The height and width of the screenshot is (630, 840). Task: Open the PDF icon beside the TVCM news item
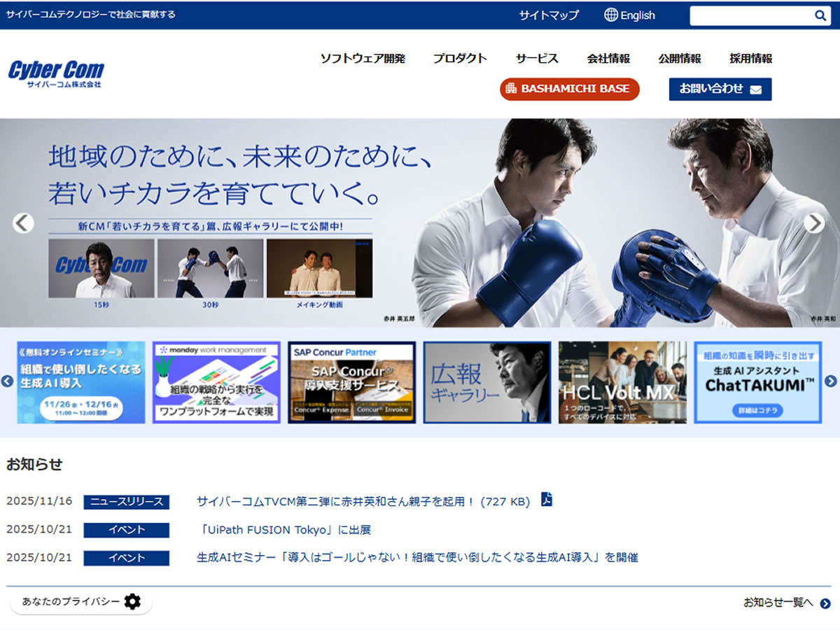click(547, 500)
